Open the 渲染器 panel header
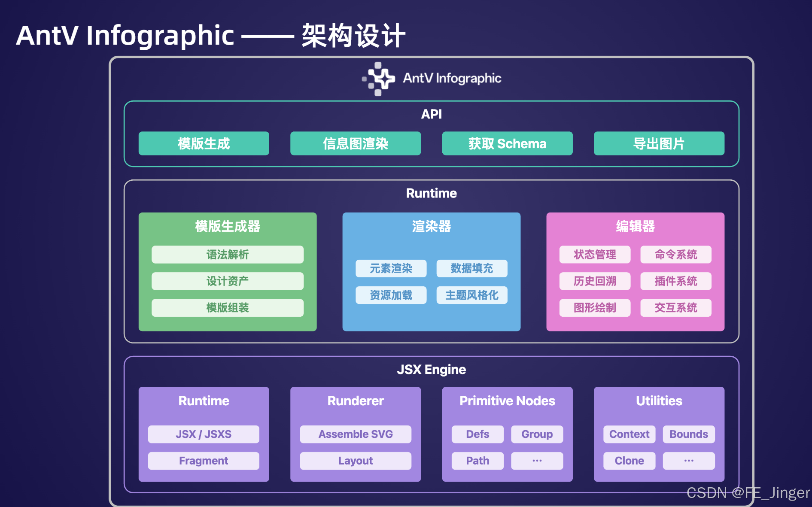The width and height of the screenshot is (812, 507). point(431,227)
